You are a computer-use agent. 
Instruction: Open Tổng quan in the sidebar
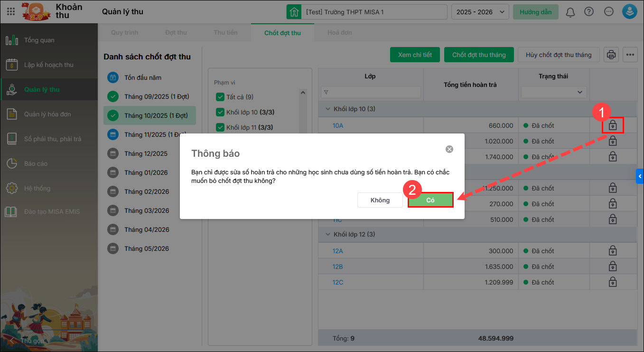[49, 40]
